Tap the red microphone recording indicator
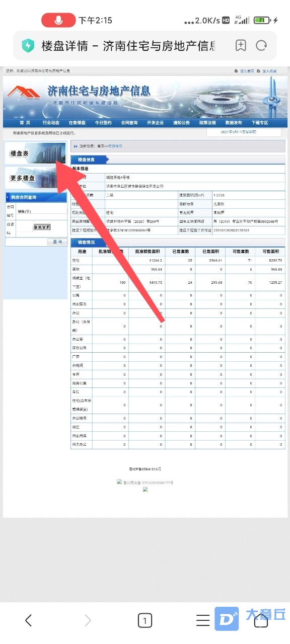The height and width of the screenshot is (644, 290). tap(58, 21)
